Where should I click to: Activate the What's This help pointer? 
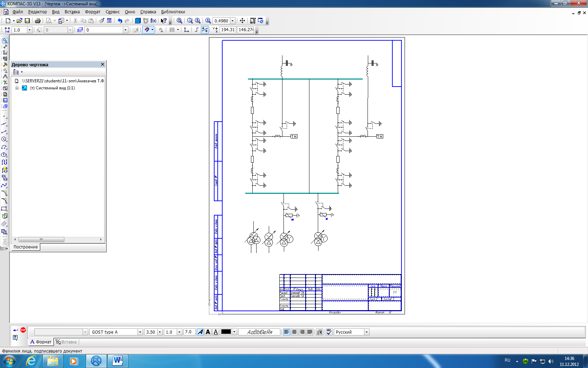pos(163,21)
